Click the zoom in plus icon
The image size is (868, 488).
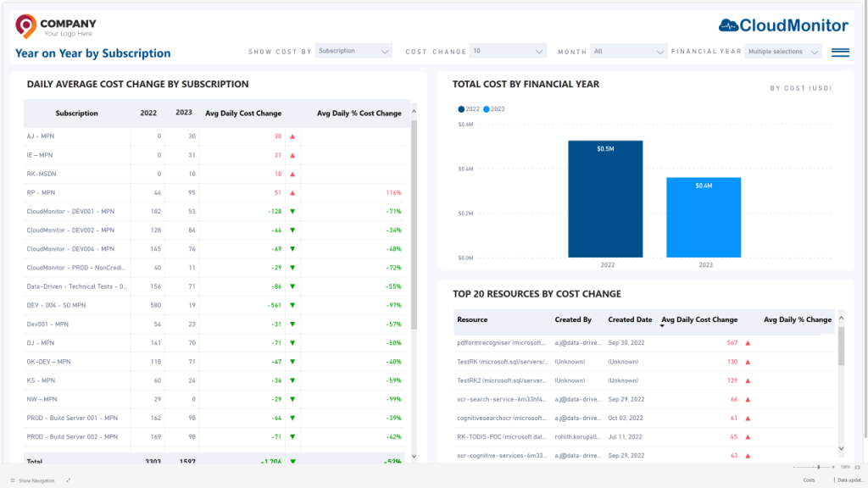pos(833,467)
